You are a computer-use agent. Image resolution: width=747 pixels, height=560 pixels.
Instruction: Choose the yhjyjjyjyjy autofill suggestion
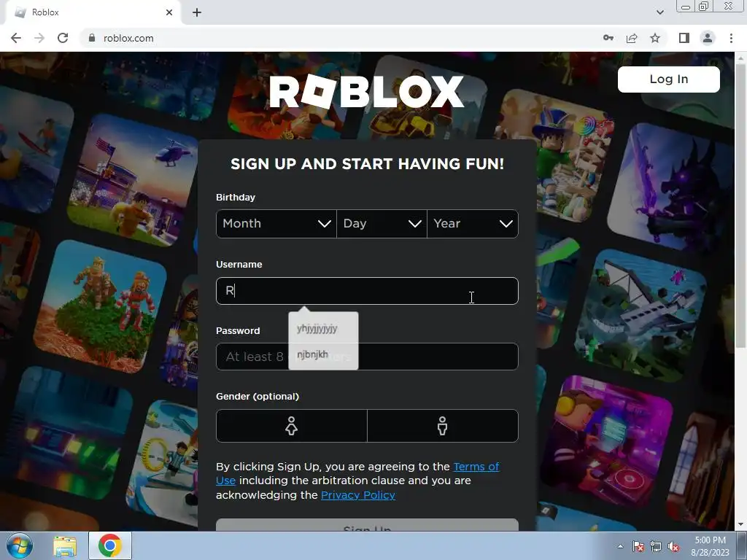(323, 329)
